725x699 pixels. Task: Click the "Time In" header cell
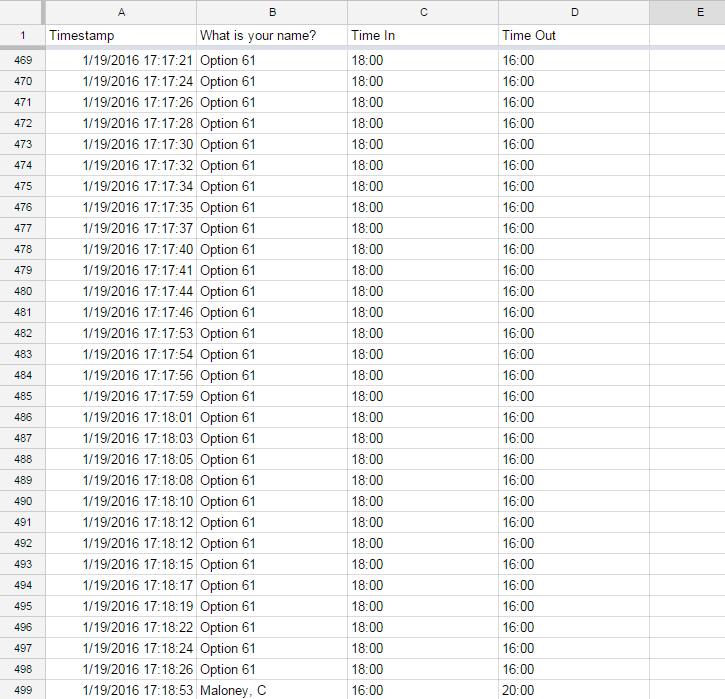point(423,36)
